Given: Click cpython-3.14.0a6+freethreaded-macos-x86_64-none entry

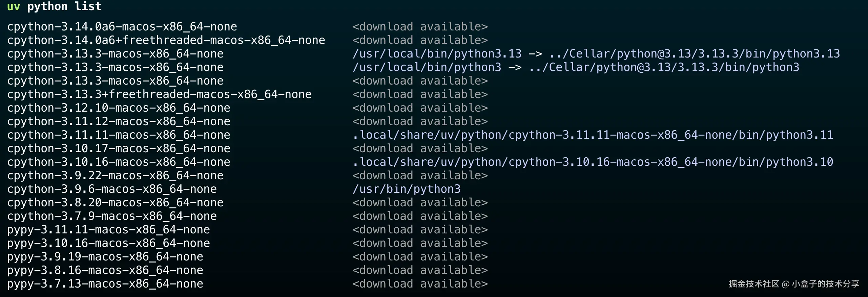Looking at the screenshot, I should point(166,40).
